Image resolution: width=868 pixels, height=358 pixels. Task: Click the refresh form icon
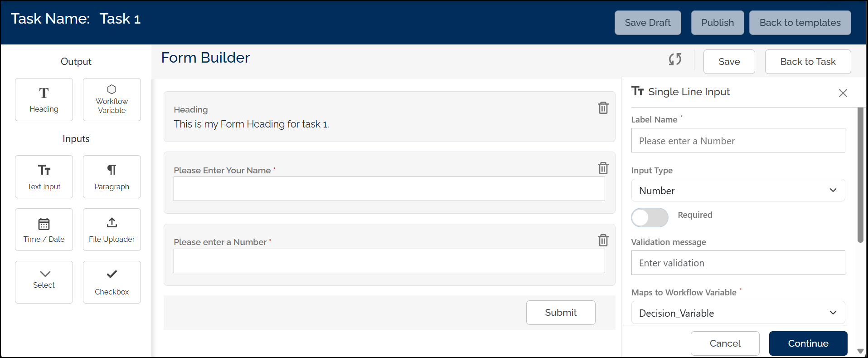pyautogui.click(x=675, y=59)
